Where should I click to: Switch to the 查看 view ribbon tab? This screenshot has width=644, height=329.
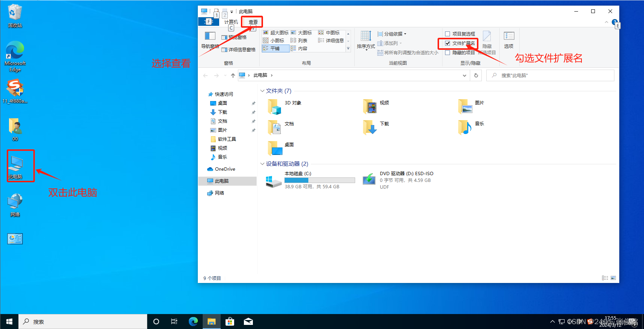[253, 22]
